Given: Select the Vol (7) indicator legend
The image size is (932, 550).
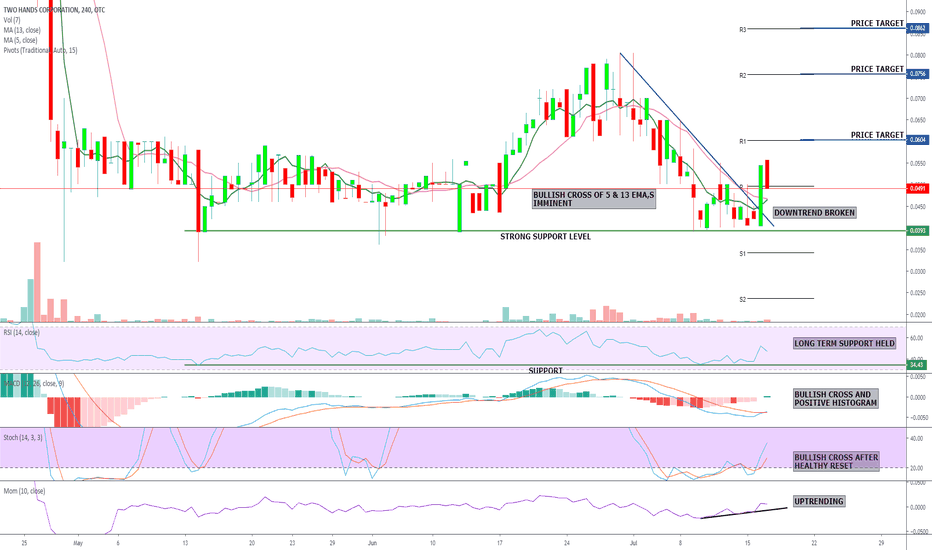Looking at the screenshot, I should point(12,20).
